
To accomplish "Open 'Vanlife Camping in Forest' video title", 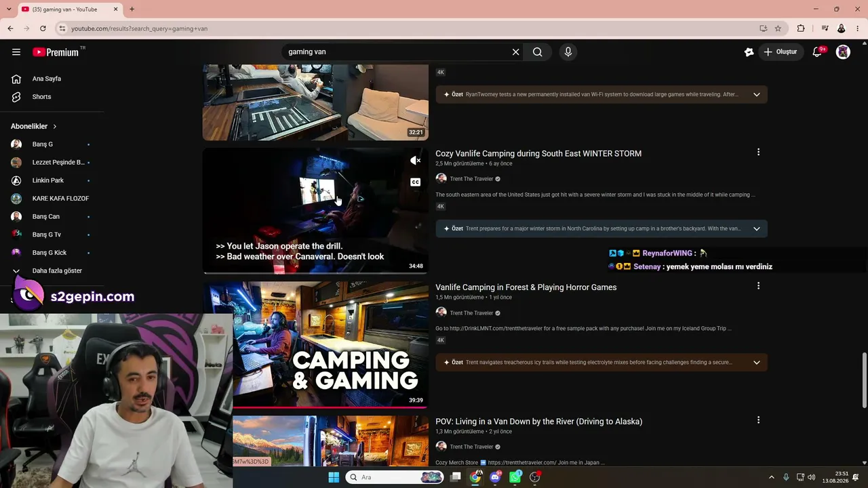I will (526, 287).
